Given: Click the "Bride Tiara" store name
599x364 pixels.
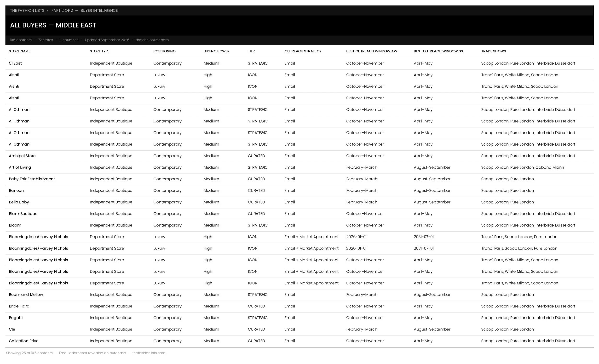Looking at the screenshot, I should coord(19,306).
